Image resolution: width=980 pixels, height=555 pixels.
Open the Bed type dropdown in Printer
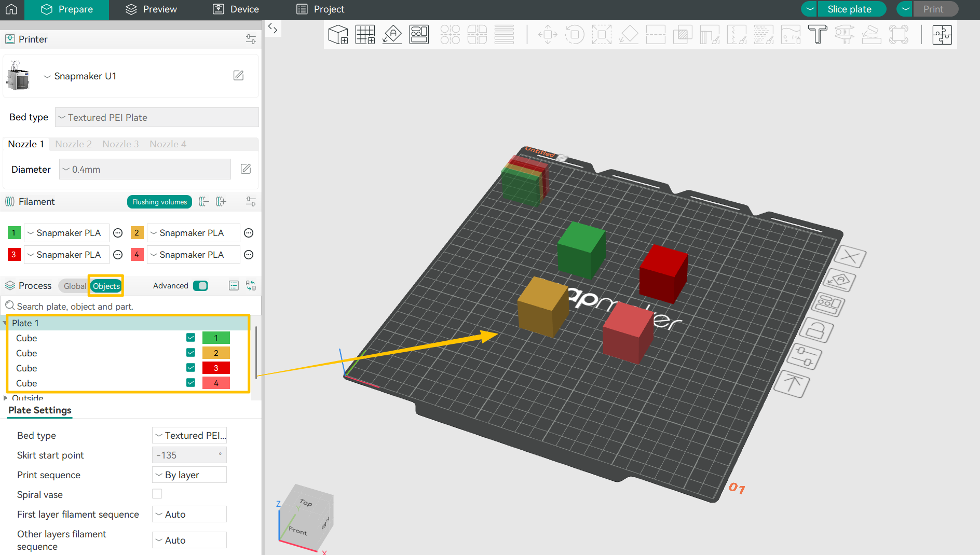click(157, 118)
